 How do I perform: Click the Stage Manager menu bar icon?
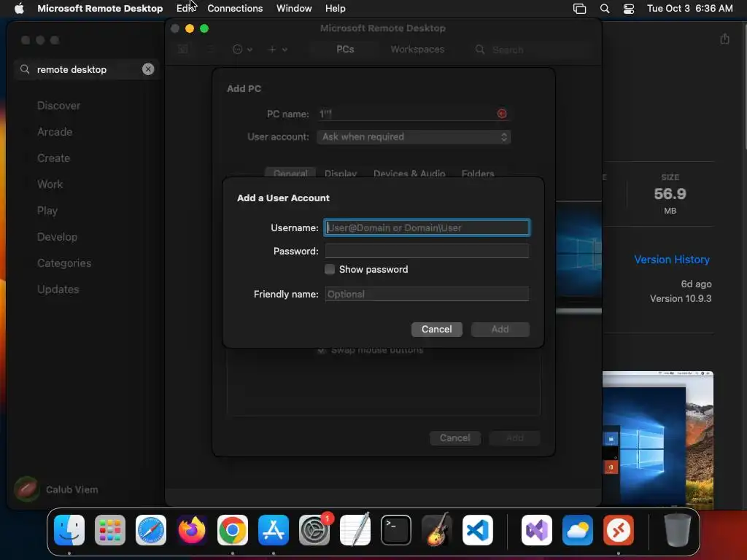pyautogui.click(x=579, y=9)
